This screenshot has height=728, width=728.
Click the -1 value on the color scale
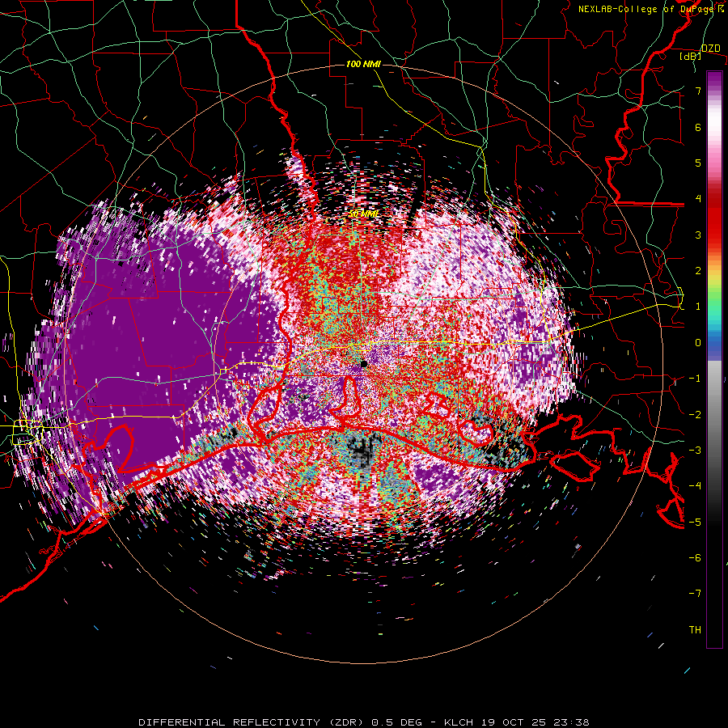(x=695, y=379)
